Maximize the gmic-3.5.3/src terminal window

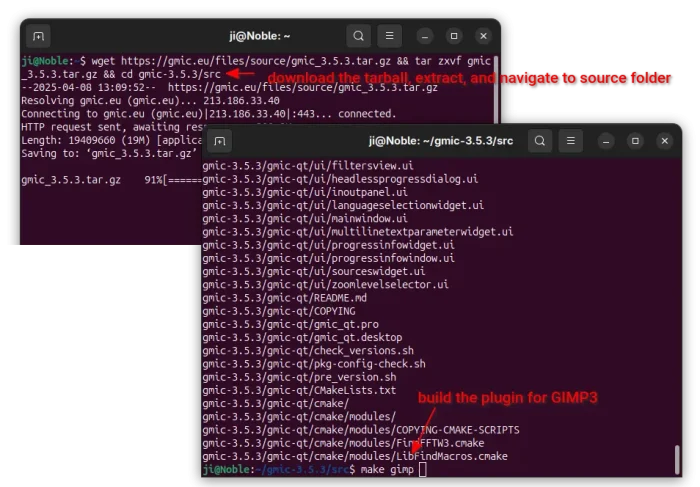click(x=635, y=141)
